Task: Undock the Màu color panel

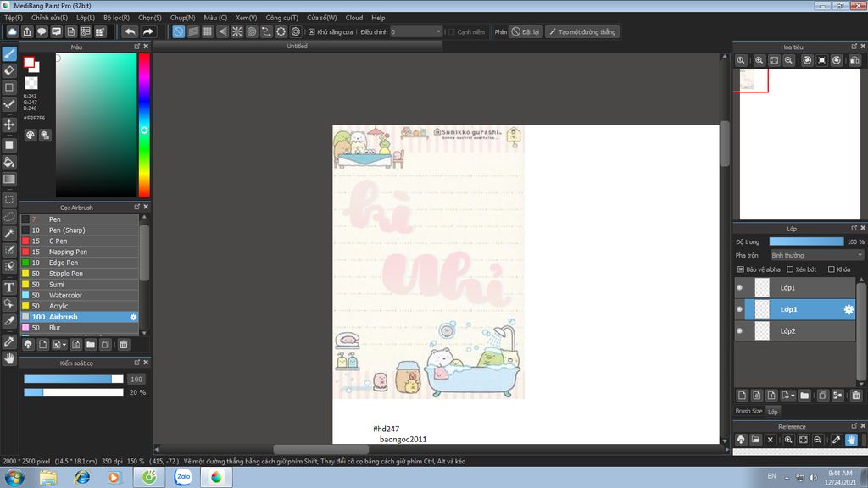Action: tap(136, 47)
